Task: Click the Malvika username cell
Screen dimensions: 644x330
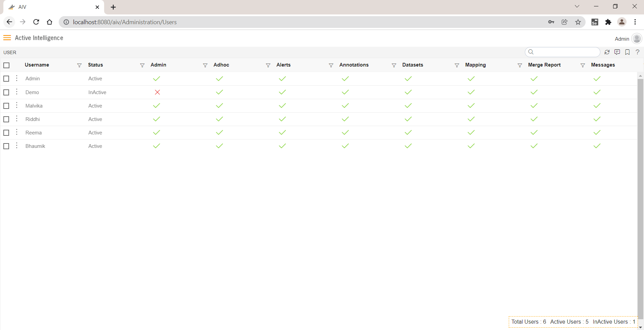Action: [x=34, y=106]
